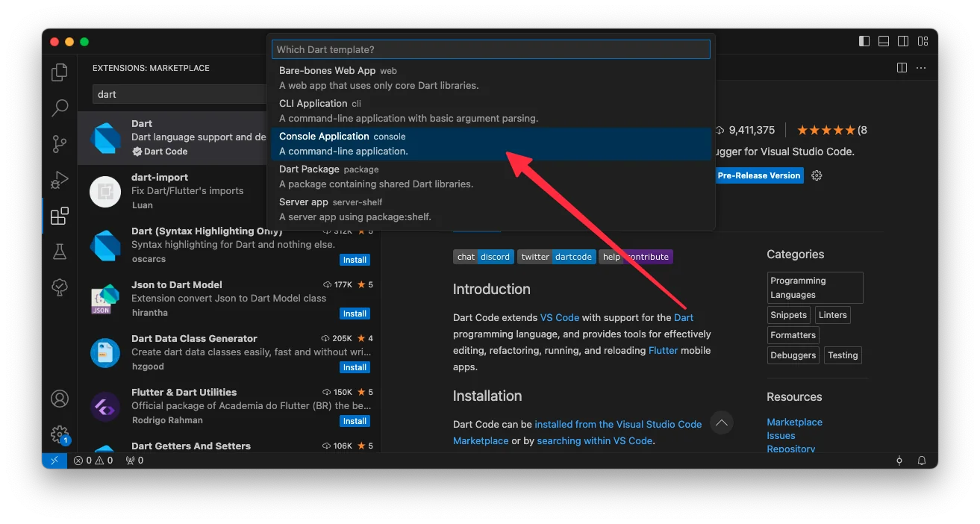Choose the Dart Package template
The height and width of the screenshot is (524, 980).
tap(491, 176)
